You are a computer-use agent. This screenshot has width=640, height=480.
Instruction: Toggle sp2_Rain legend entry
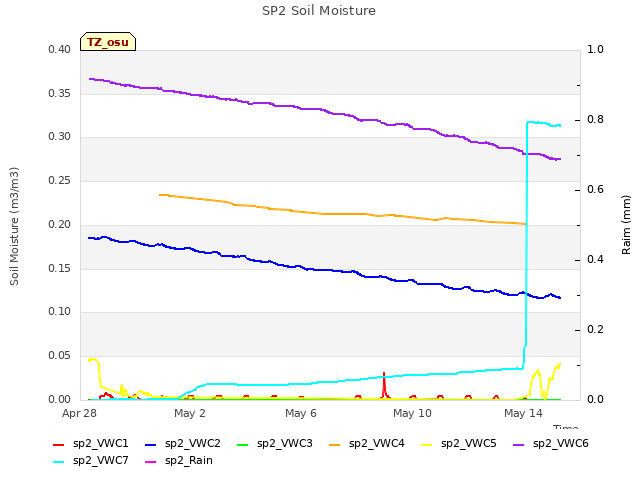tap(179, 461)
